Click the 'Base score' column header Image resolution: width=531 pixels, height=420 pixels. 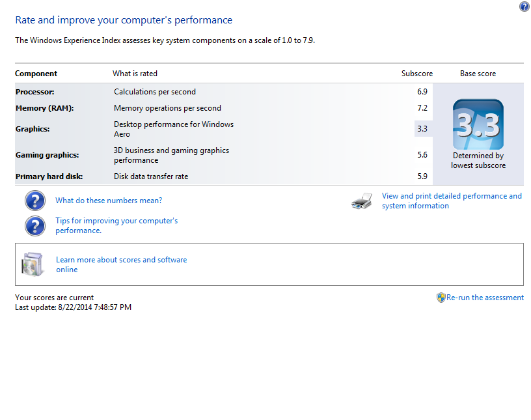tap(478, 74)
